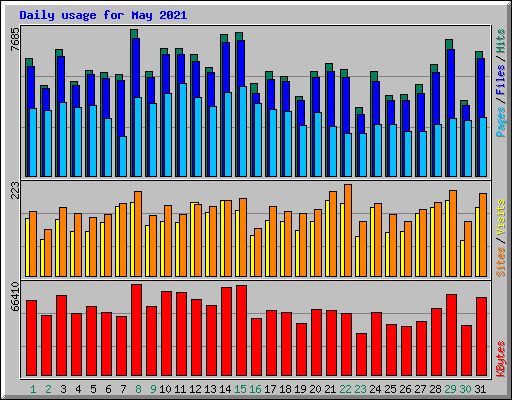Click the cyan pages bar for day 7

point(123,156)
